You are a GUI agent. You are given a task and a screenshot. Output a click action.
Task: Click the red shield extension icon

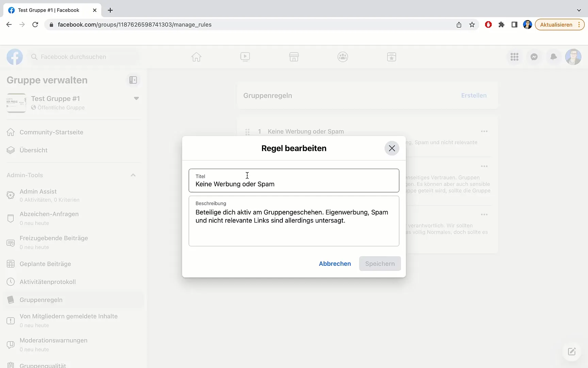tap(488, 25)
